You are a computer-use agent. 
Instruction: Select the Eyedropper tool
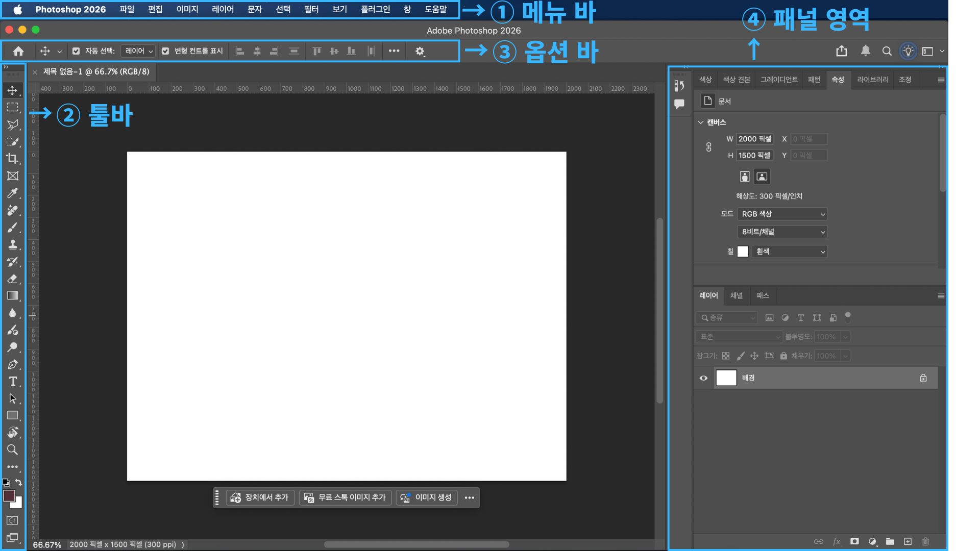tap(12, 193)
